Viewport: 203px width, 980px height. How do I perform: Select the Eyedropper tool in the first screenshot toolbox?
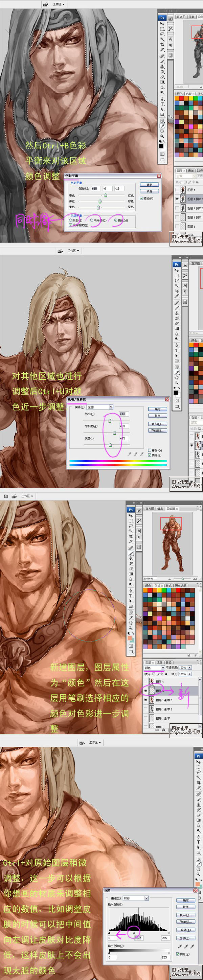[x=162, y=125]
